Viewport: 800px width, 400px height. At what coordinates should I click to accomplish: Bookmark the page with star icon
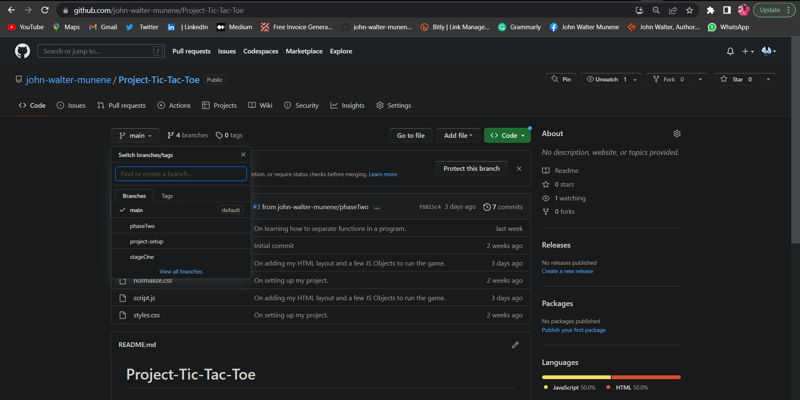tap(690, 10)
